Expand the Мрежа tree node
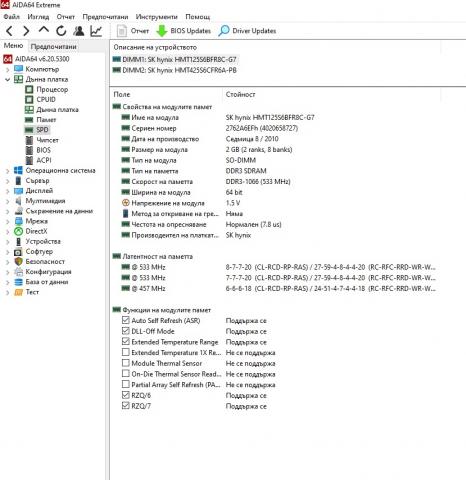The height and width of the screenshot is (480, 466). click(x=7, y=222)
